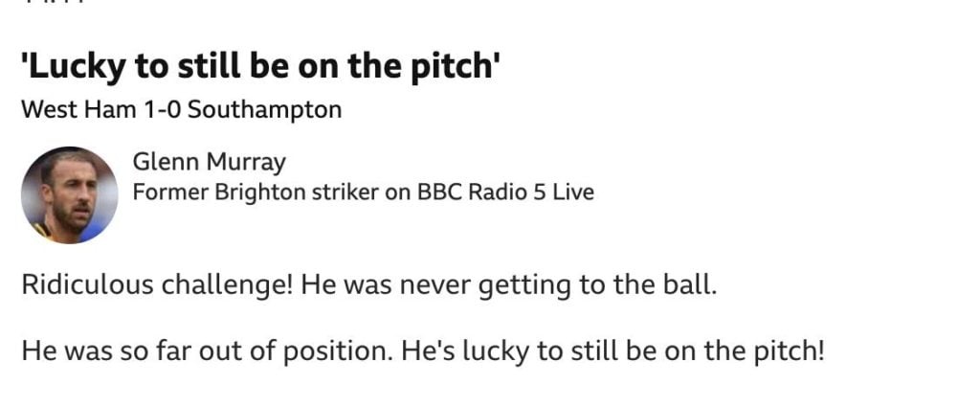Click the word 'Lucky' in the headline
980x408 pixels.
tap(74, 68)
